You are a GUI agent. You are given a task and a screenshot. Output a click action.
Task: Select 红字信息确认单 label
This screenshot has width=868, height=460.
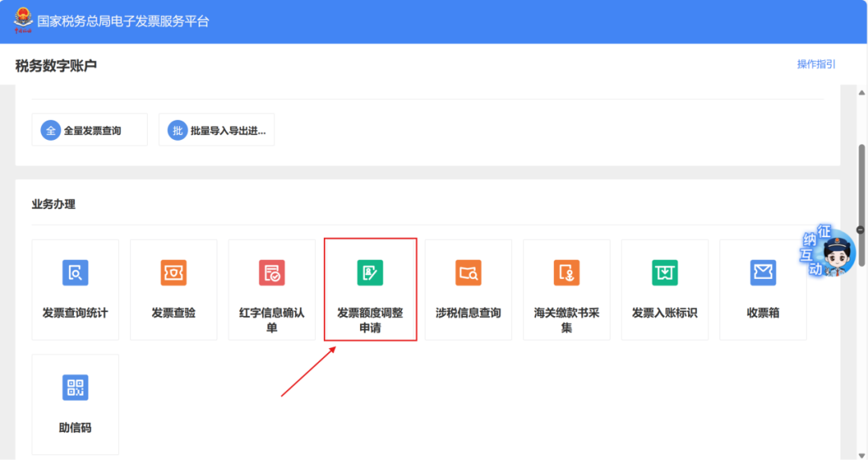pos(272,320)
